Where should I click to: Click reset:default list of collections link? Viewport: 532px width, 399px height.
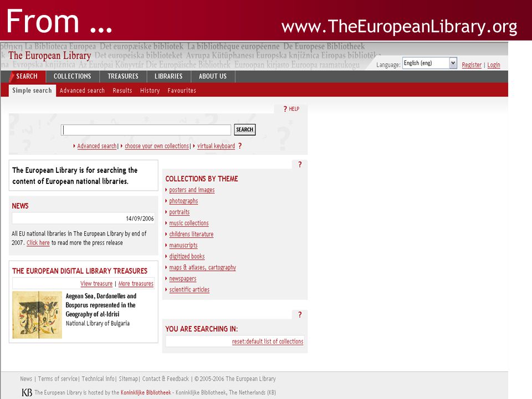click(x=268, y=342)
